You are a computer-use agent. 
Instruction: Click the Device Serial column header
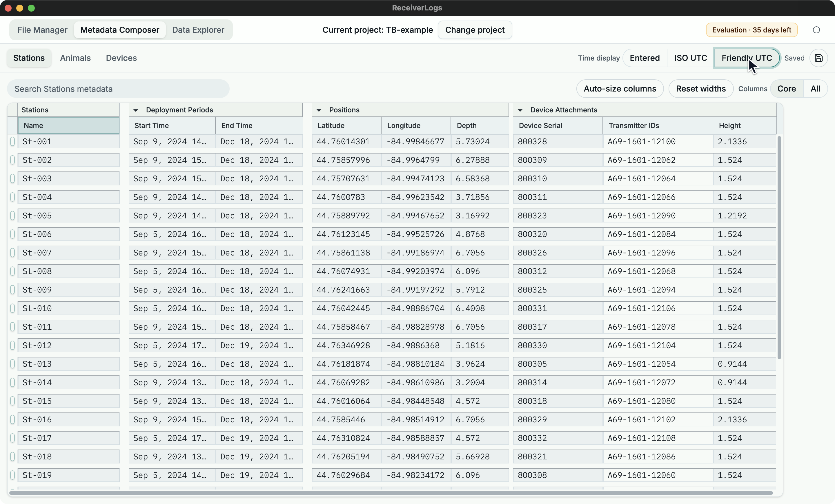(558, 126)
